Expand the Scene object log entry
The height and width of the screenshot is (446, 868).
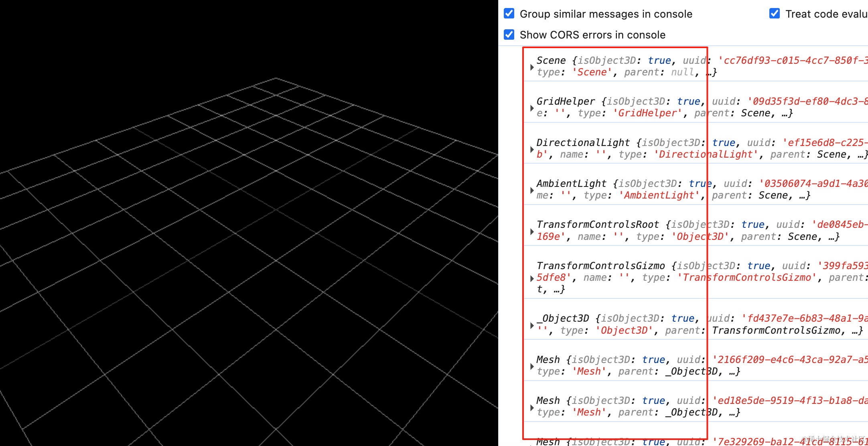click(532, 67)
